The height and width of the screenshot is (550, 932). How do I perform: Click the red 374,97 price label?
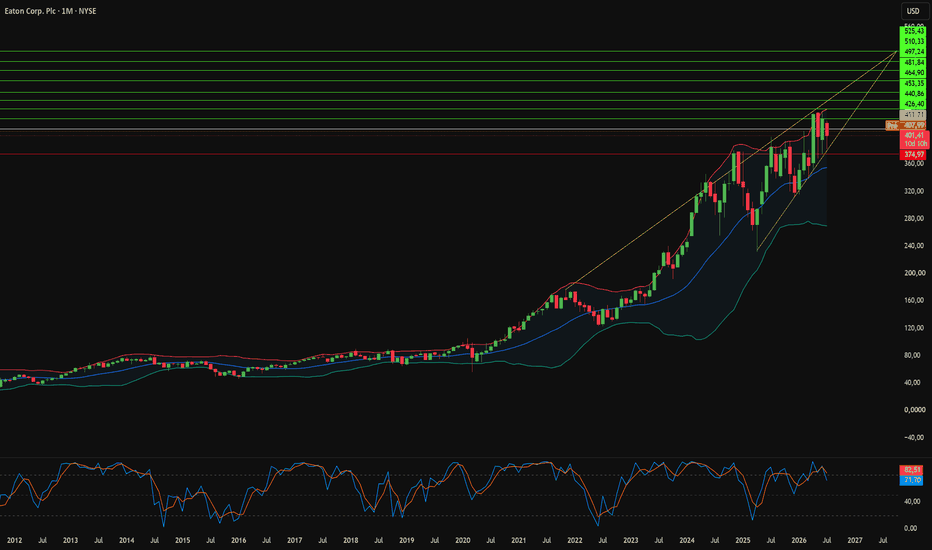(914, 155)
